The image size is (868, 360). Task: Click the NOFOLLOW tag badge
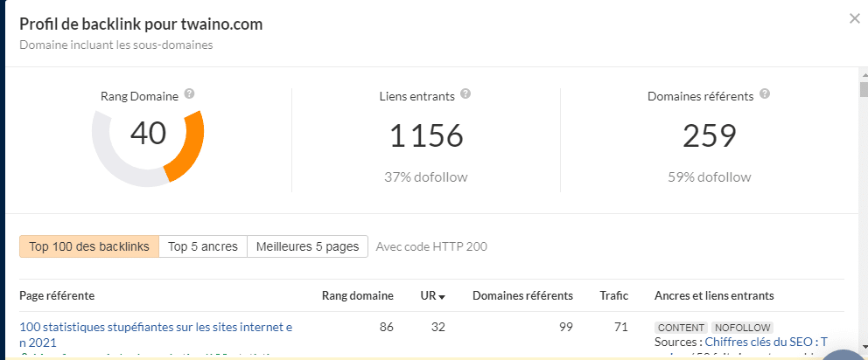click(x=742, y=328)
